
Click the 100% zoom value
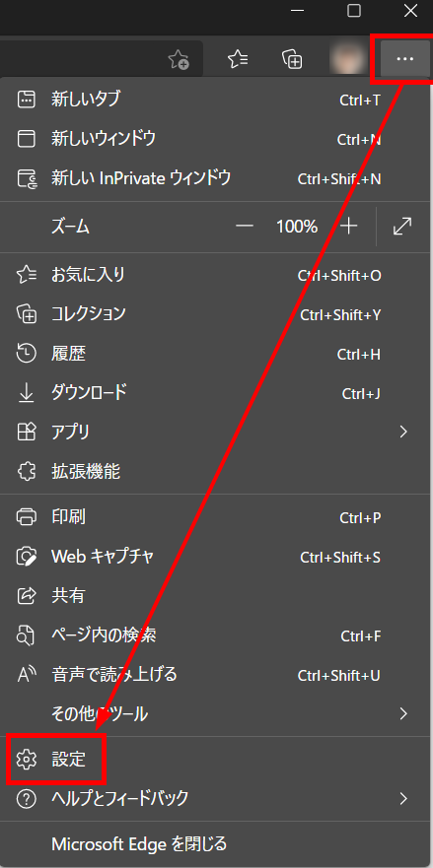297,227
